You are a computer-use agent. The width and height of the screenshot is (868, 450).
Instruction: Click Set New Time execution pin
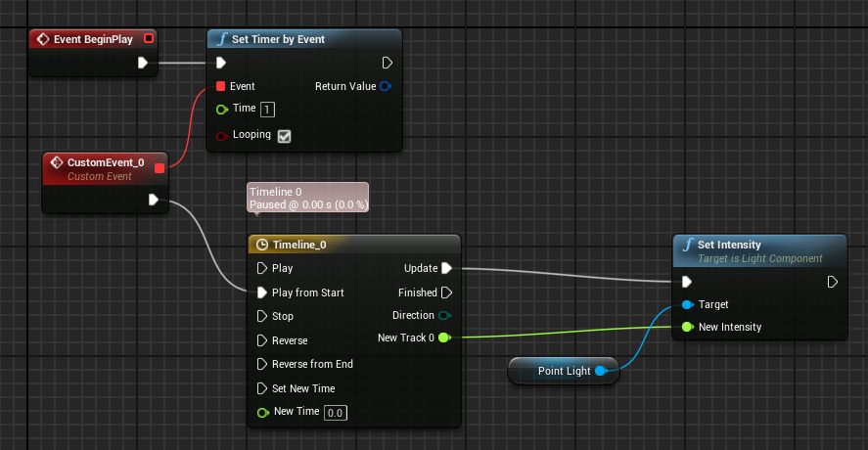click(262, 388)
